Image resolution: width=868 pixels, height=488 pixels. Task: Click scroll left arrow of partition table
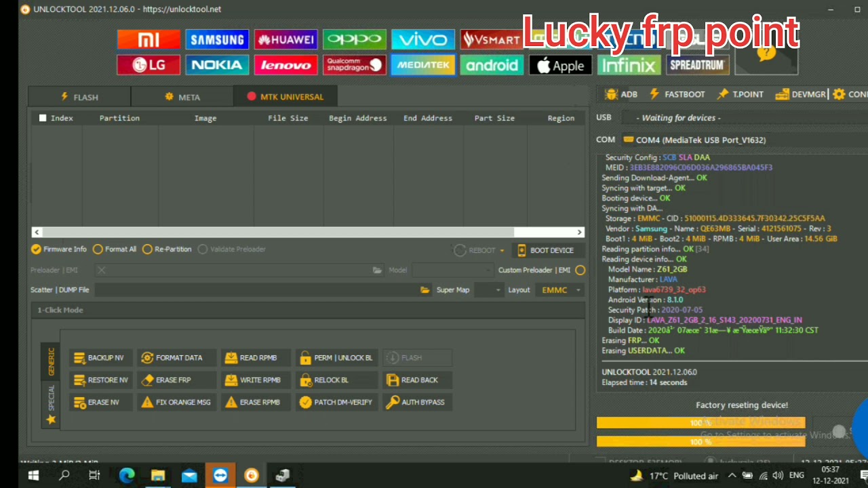coord(37,232)
